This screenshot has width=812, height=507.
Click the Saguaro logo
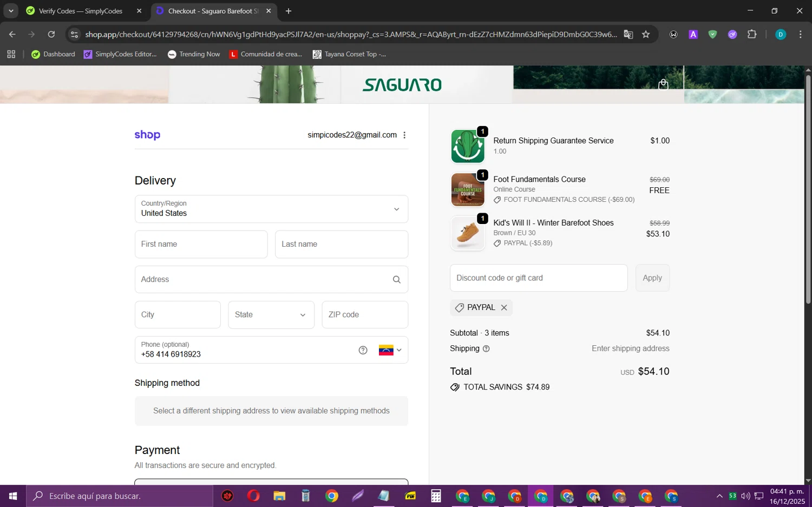point(402,85)
